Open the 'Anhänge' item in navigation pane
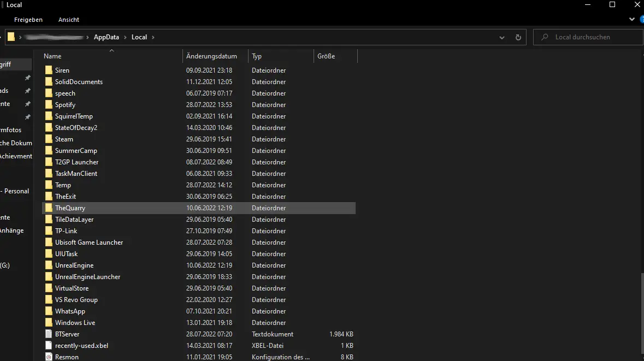This screenshot has height=361, width=644. (12, 230)
